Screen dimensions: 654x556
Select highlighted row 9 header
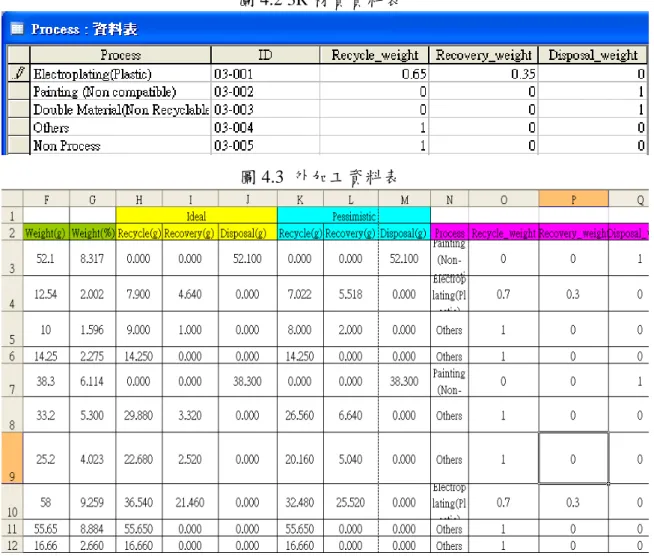(x=12, y=458)
